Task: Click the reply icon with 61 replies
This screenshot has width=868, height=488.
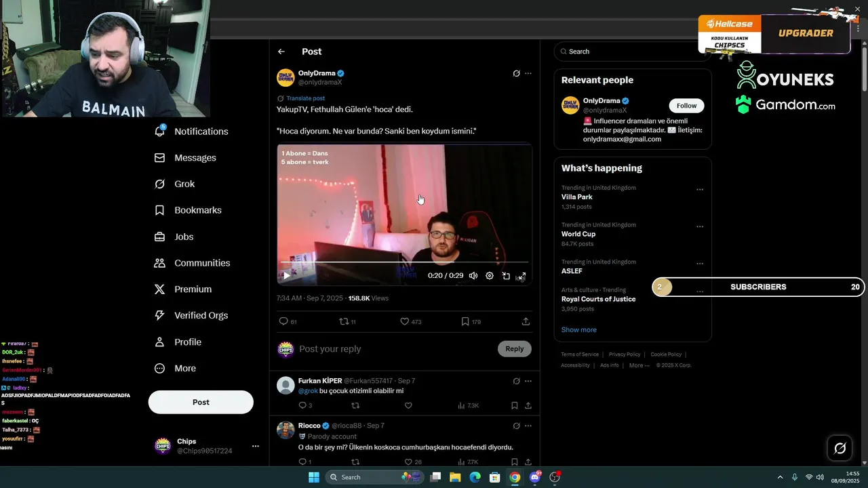Action: click(283, 321)
